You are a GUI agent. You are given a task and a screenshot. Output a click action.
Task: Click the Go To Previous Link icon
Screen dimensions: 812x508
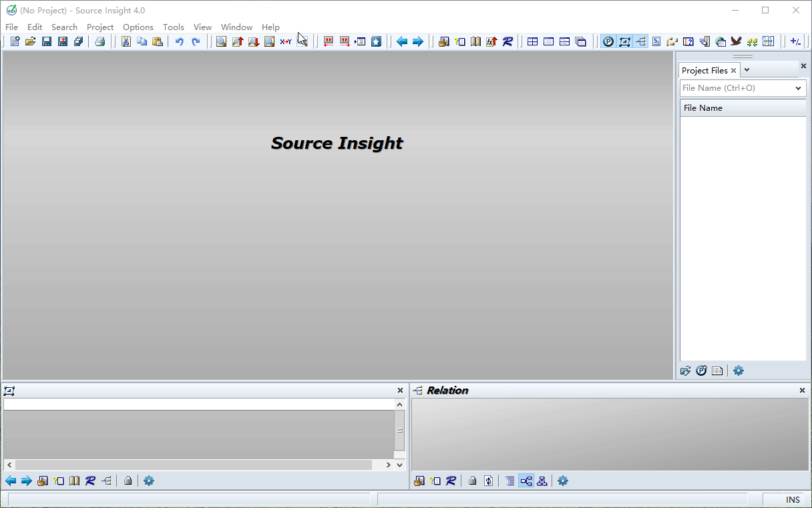[329, 41]
